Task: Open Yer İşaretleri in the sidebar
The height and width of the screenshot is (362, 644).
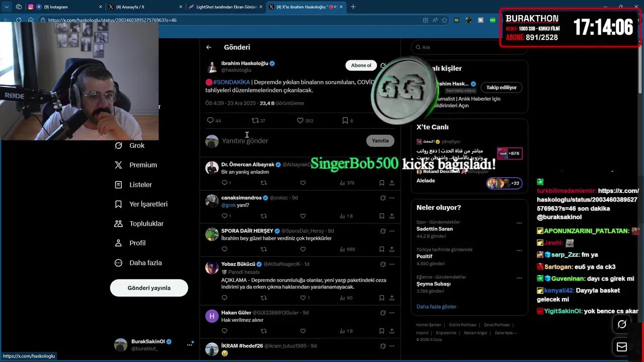Action: (x=141, y=204)
